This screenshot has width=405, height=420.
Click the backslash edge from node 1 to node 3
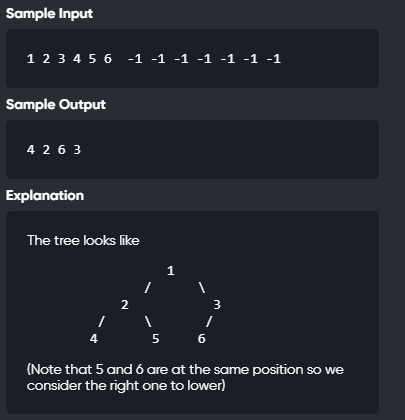[x=202, y=288]
